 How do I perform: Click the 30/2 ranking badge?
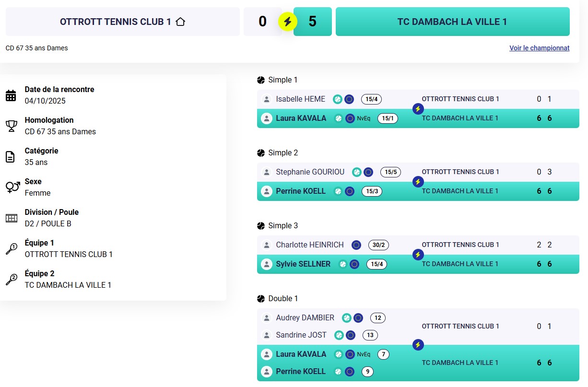pos(378,245)
